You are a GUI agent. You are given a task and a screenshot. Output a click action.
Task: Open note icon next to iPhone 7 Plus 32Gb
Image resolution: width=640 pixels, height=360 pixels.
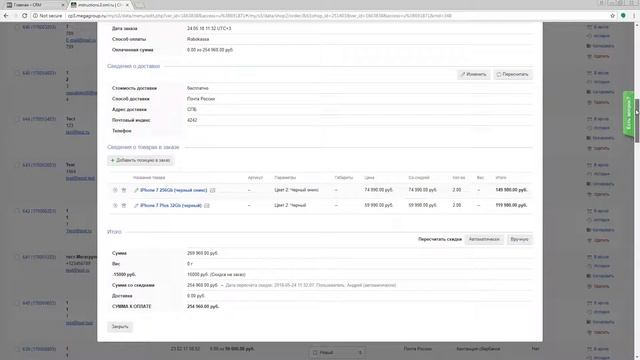207,206
